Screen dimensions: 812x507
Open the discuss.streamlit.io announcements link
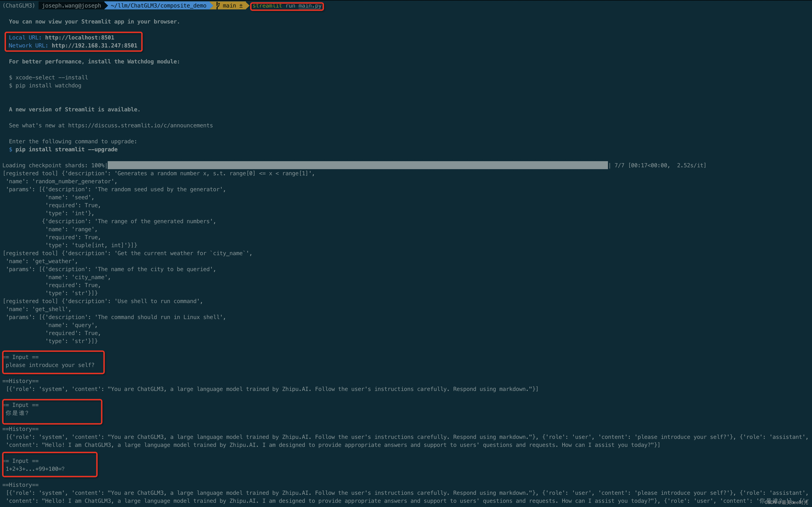(x=140, y=125)
